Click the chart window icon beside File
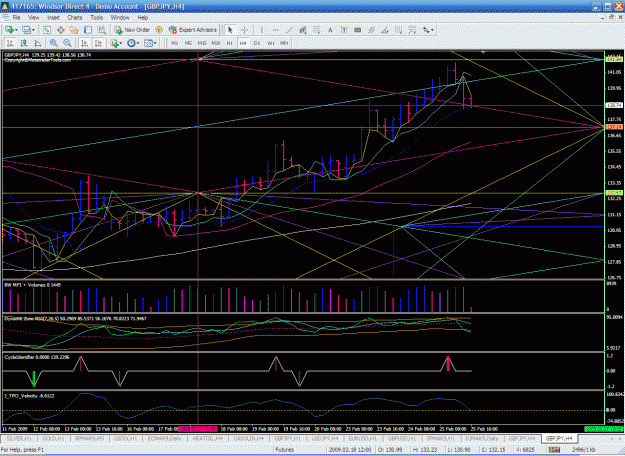 tap(6, 18)
